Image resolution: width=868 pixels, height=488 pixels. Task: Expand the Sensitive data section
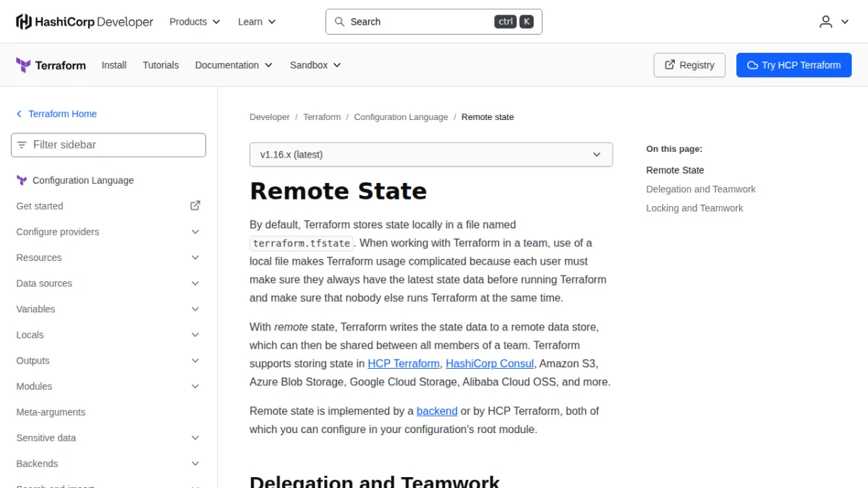[x=109, y=438]
